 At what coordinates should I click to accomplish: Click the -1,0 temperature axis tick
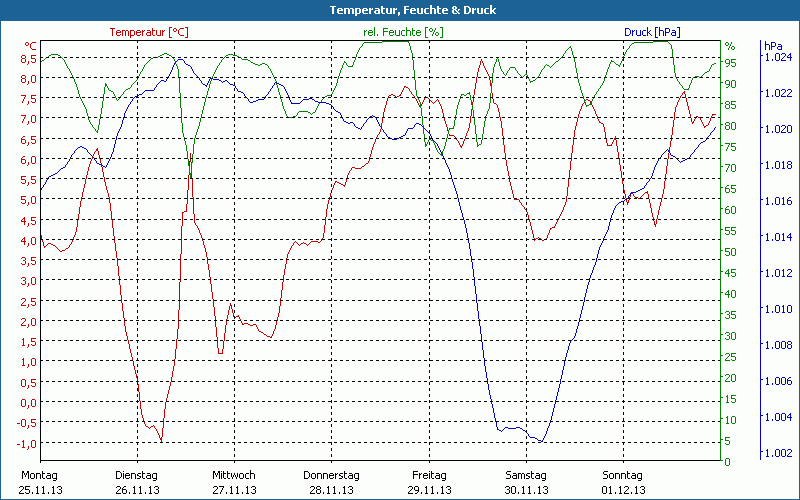[x=26, y=443]
